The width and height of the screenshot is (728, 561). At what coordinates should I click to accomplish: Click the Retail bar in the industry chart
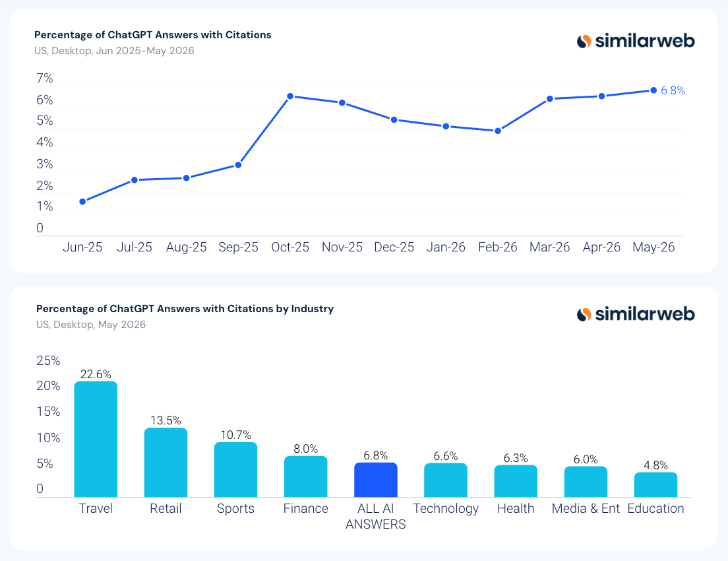point(166,463)
